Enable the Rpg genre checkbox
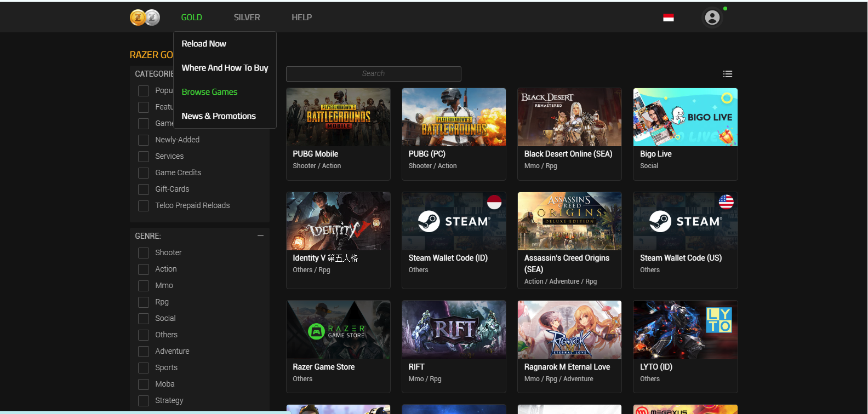The height and width of the screenshot is (414, 868). pos(144,302)
